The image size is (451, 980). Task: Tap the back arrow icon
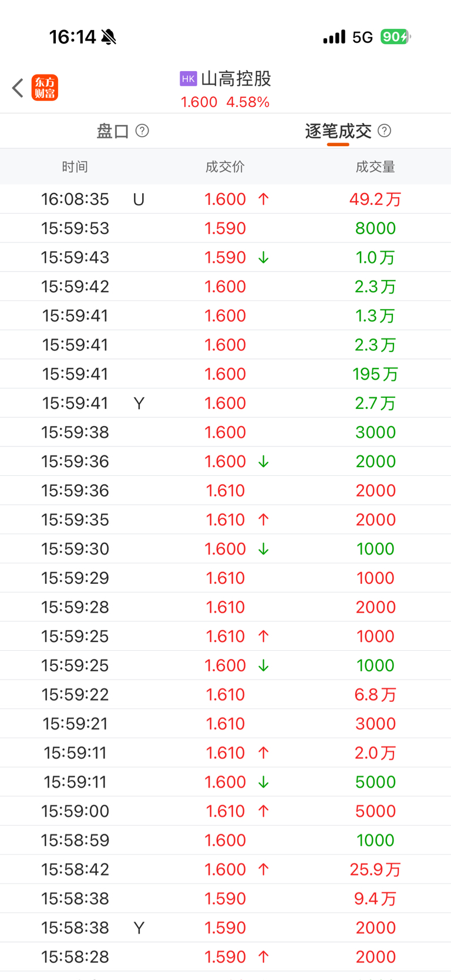18,88
